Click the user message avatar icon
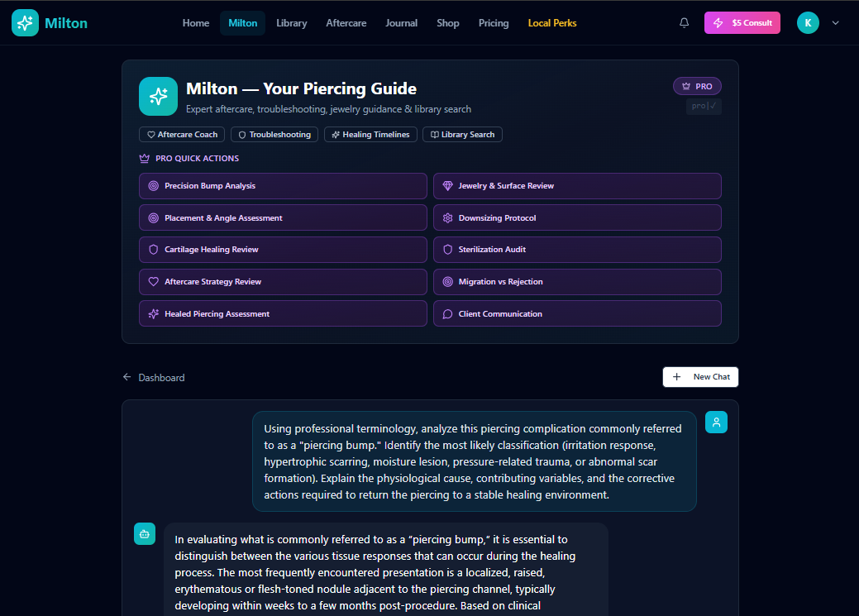 716,423
